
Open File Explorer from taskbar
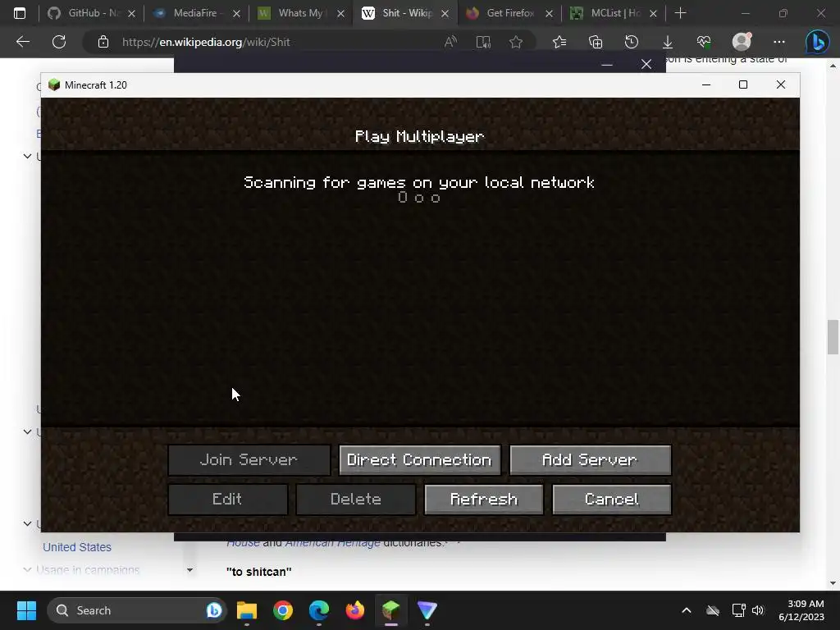coord(247,610)
